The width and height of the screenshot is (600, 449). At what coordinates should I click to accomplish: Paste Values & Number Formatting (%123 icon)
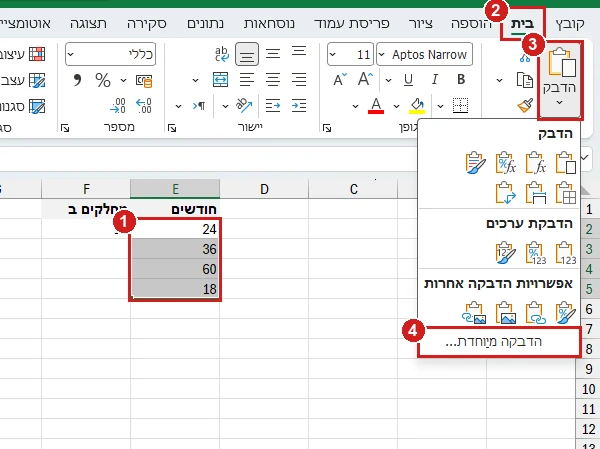536,253
